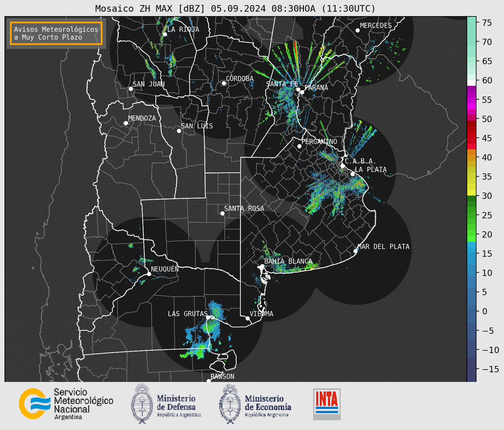Select the San Juan city marker dot
Screen dimensions: 504x430
coord(131,89)
